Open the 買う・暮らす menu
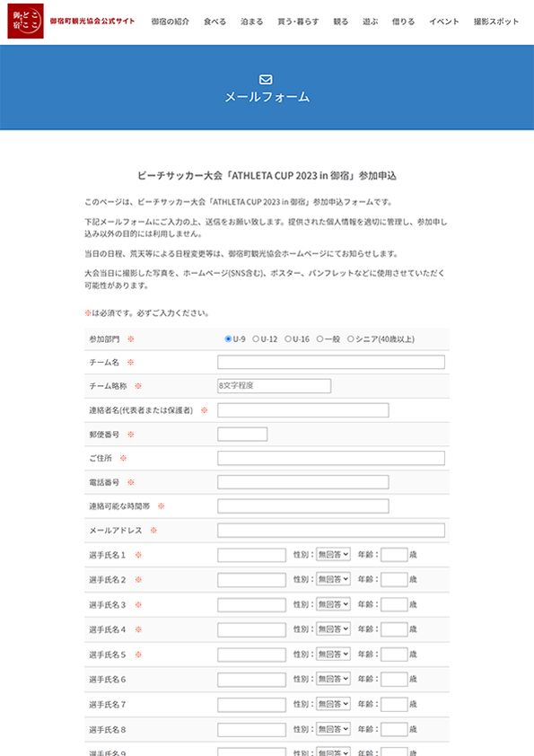This screenshot has height=756, width=534. (298, 22)
